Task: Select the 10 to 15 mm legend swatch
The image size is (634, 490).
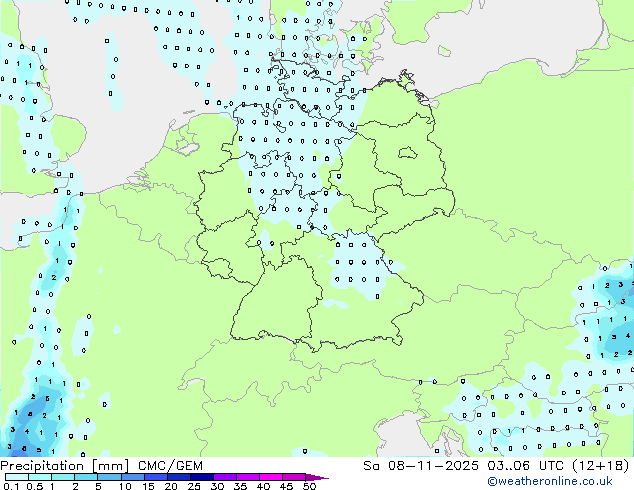Action: coord(133,477)
